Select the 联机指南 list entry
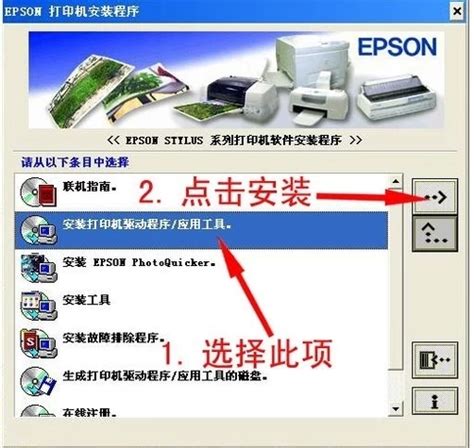The image size is (474, 448). pyautogui.click(x=201, y=192)
